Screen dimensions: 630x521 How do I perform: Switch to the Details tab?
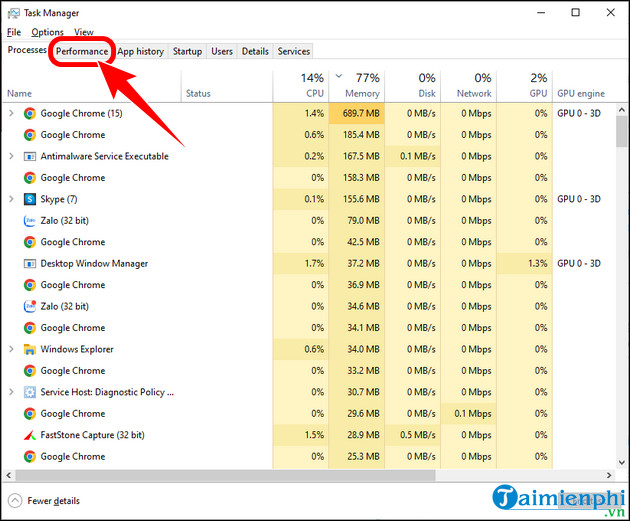pyautogui.click(x=255, y=51)
